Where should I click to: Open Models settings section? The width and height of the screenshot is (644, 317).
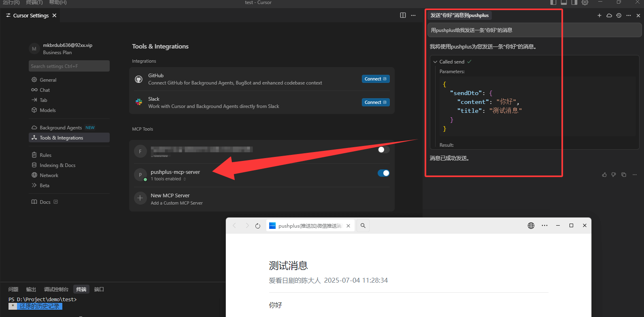point(69,110)
